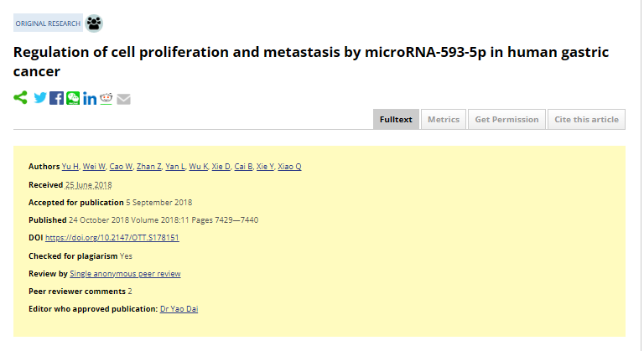Share the article on Reddit
This screenshot has height=351, width=644.
[106, 98]
